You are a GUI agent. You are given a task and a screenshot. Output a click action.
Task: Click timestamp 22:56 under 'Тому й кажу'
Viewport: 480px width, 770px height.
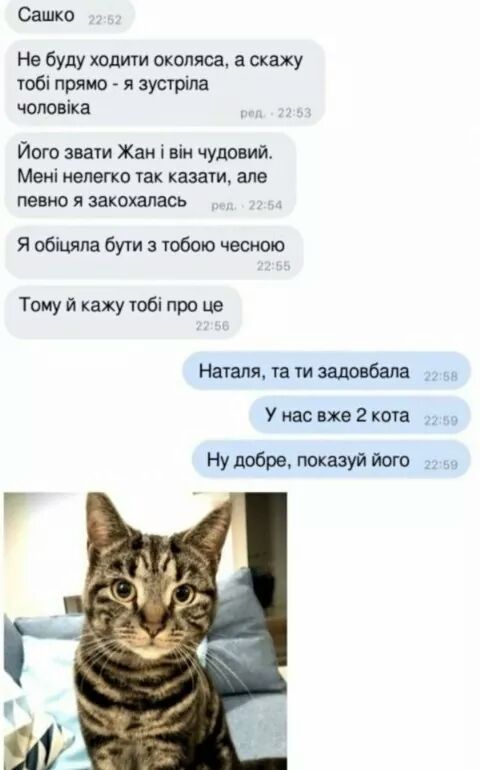click(212, 326)
